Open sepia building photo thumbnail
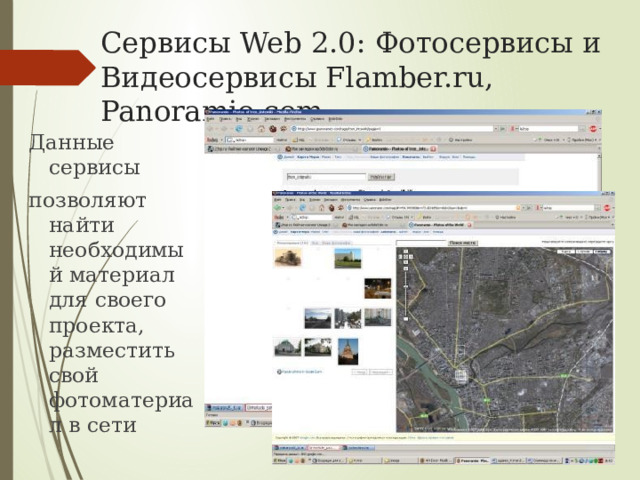Screen dimensions: 640x480 [288, 257]
